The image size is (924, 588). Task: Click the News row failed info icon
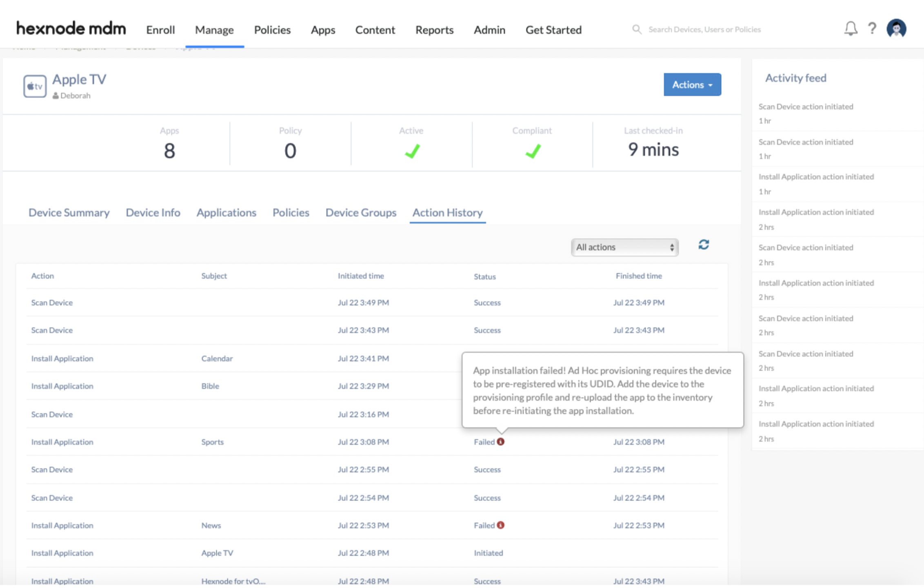(x=501, y=525)
